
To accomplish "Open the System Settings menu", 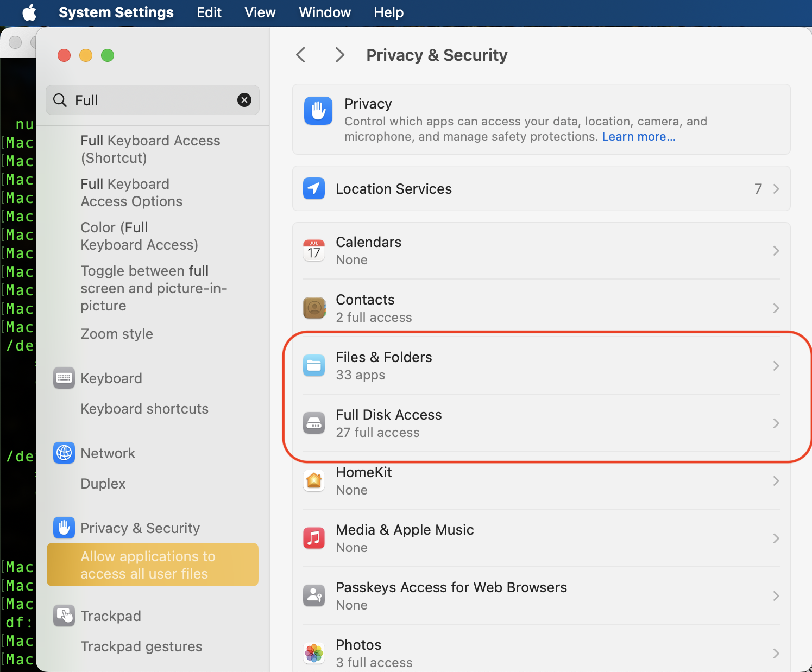I will point(116,12).
